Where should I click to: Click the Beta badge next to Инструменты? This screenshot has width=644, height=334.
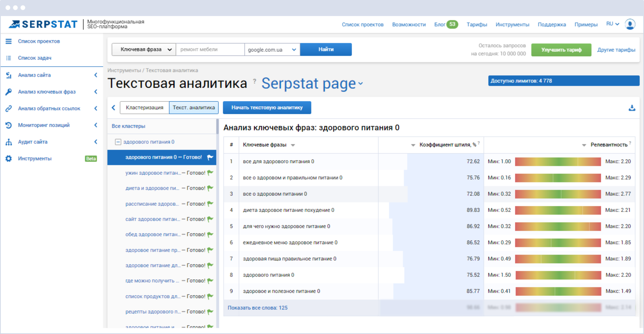(x=91, y=159)
